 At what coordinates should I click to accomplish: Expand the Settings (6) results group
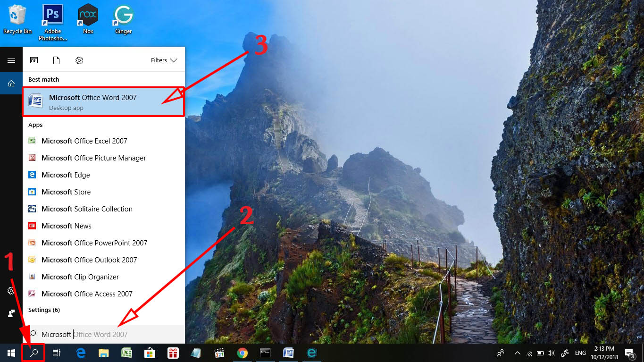[x=44, y=310]
